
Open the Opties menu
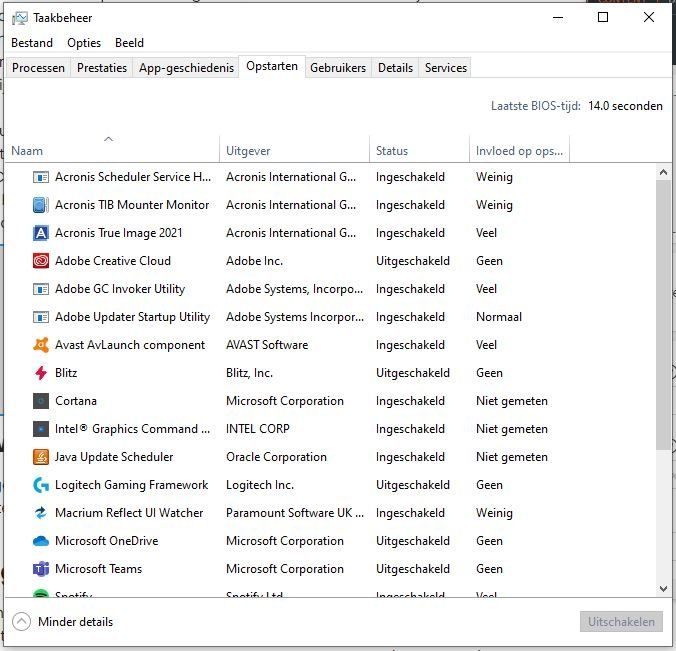coord(84,43)
